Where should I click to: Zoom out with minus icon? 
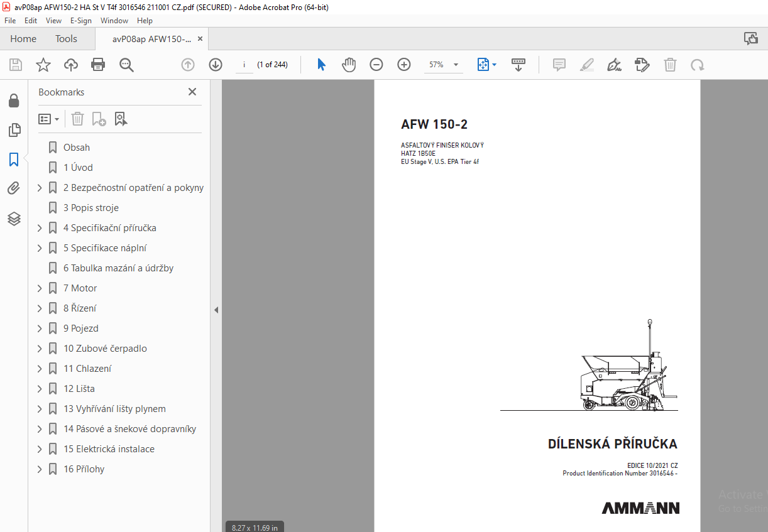[x=376, y=65]
